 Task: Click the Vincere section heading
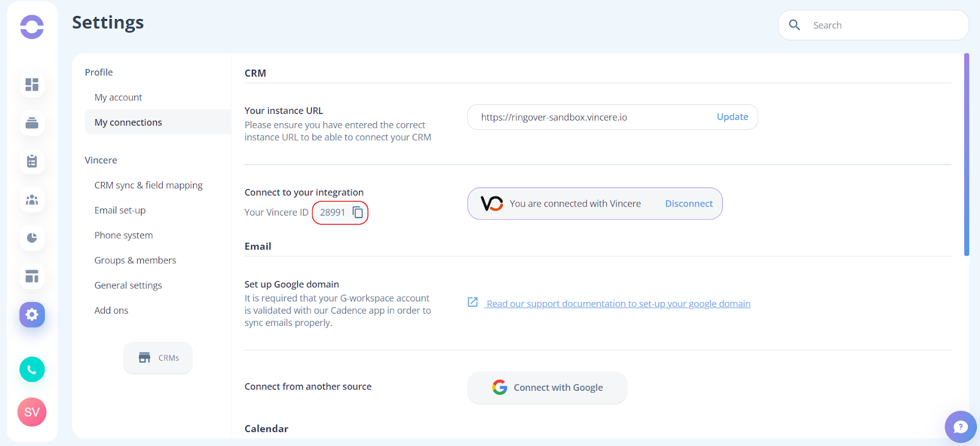(x=101, y=161)
